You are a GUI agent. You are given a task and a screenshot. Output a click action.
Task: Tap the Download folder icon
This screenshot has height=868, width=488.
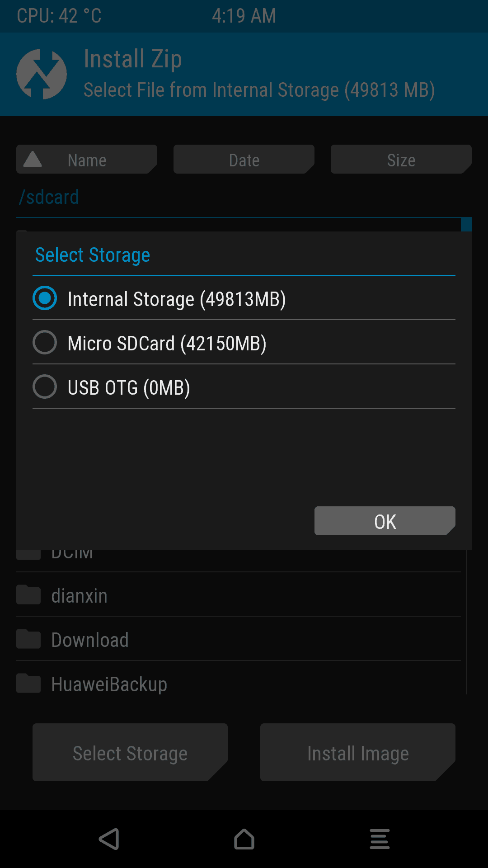coord(28,639)
